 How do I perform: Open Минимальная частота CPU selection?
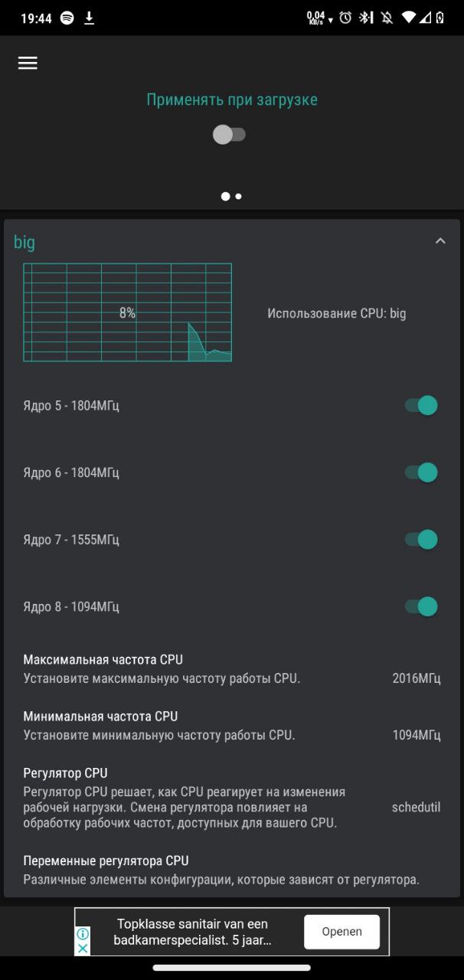click(232, 725)
